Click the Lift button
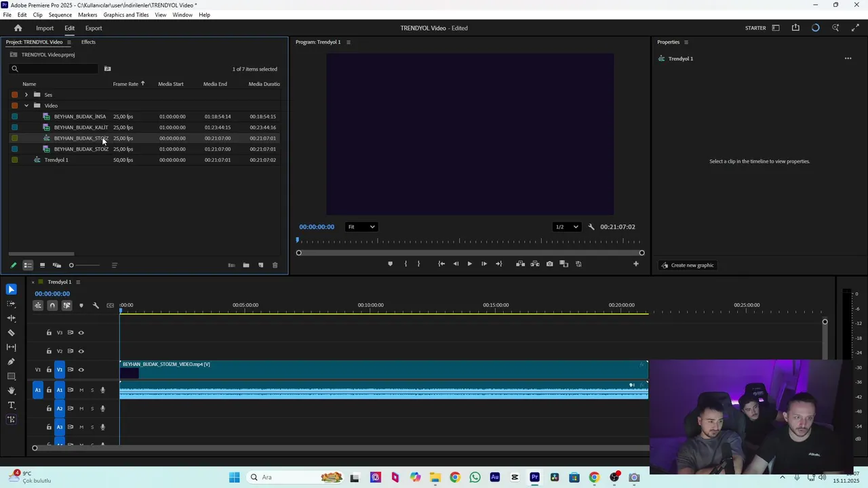Viewport: 868px width, 488px height. pos(520,264)
